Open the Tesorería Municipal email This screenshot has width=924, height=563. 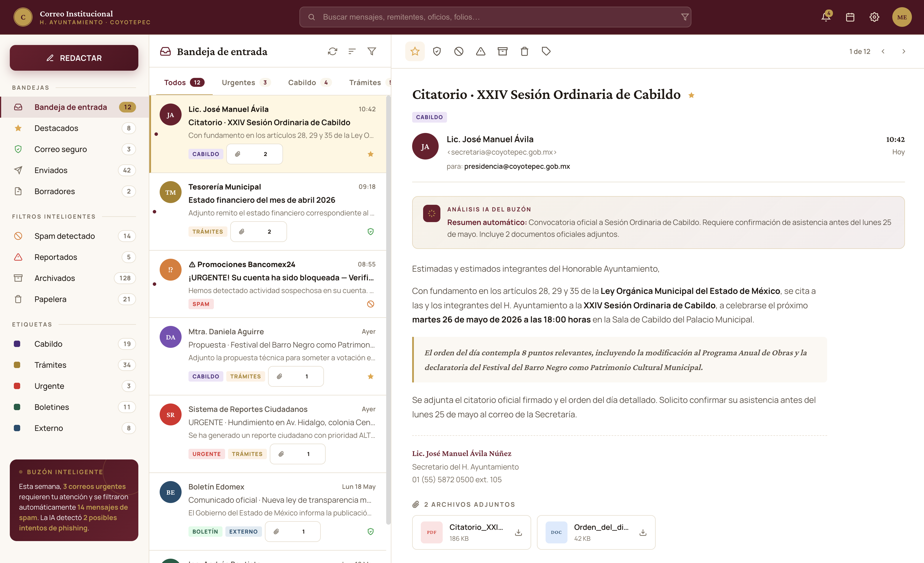268,212
